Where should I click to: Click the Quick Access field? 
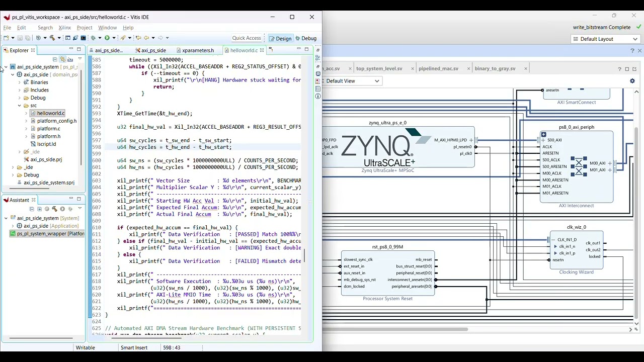[x=247, y=38]
